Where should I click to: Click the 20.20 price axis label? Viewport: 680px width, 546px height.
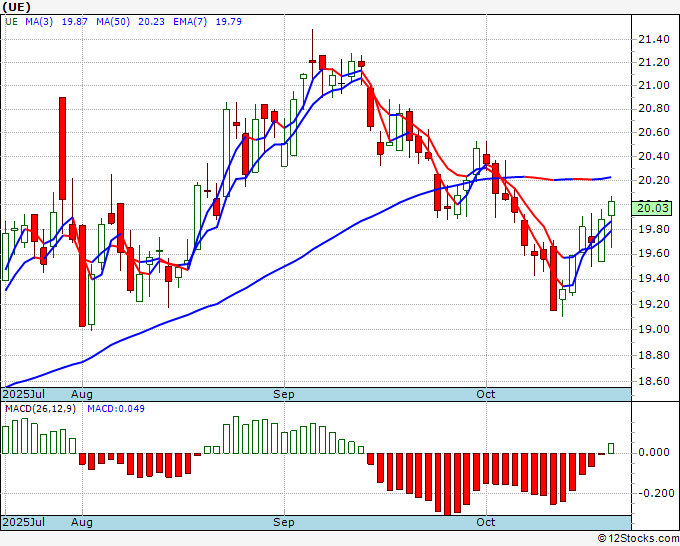[654, 180]
